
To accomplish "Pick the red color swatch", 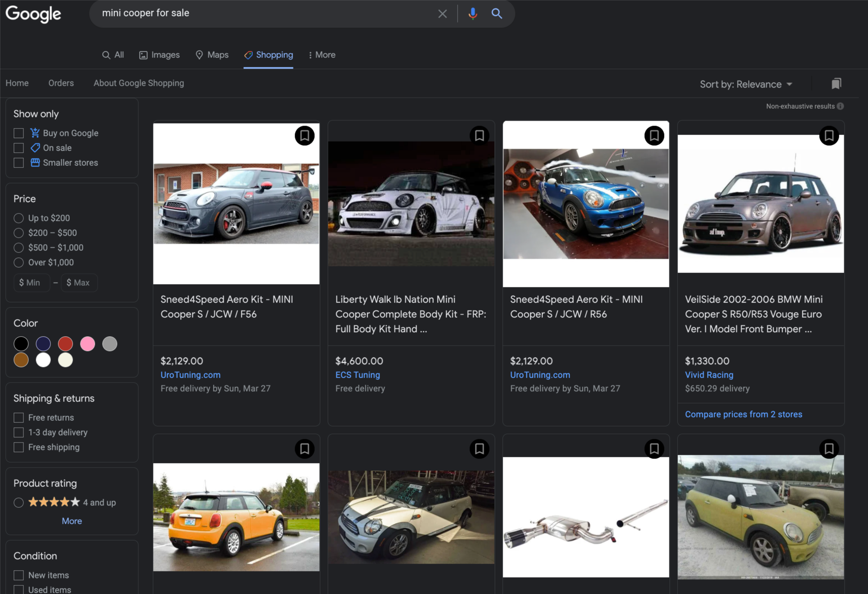I will 65,344.
